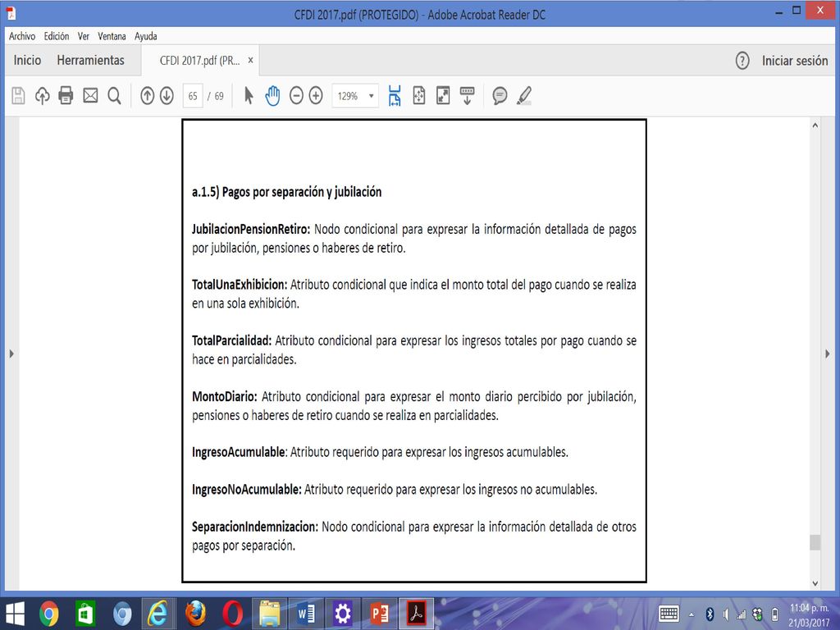This screenshot has width=840, height=630.
Task: Click the vertical scrollbar up arrow
Action: [815, 126]
